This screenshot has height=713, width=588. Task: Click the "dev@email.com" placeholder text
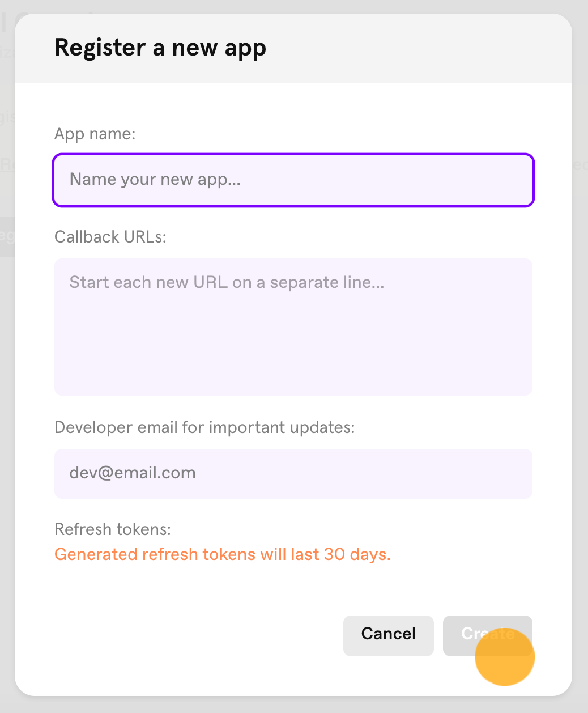point(133,473)
